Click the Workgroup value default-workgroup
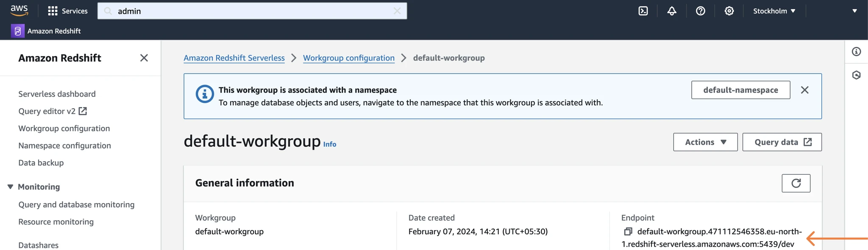 tap(229, 231)
